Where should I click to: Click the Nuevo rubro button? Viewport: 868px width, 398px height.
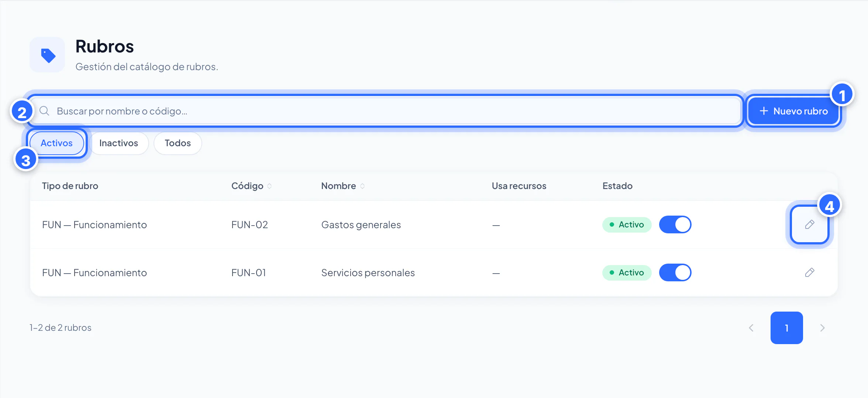(793, 111)
